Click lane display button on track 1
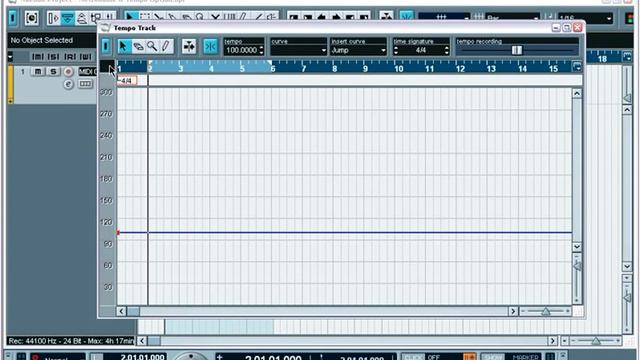The image size is (640, 360). pos(85,84)
